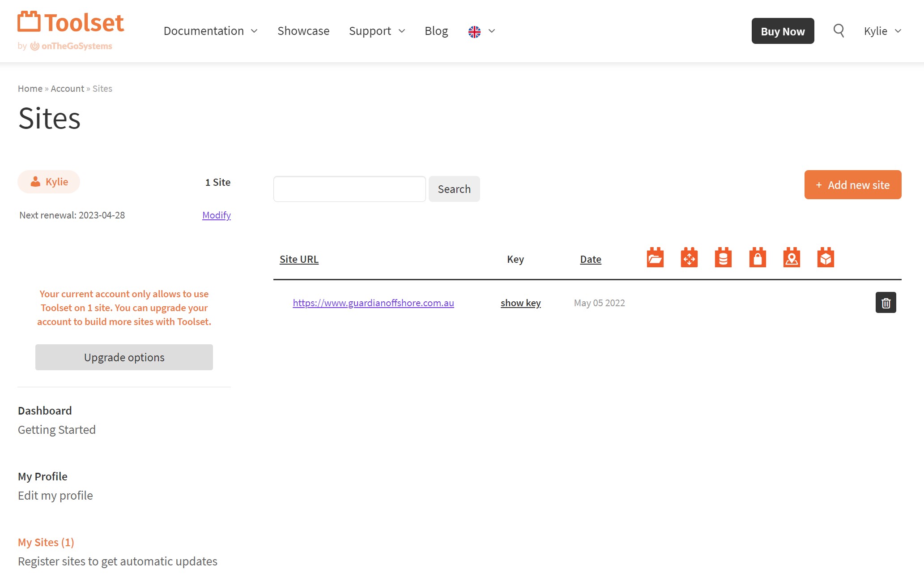Click the 1 Site count text
Screen dimensions: 924x582
[218, 182]
